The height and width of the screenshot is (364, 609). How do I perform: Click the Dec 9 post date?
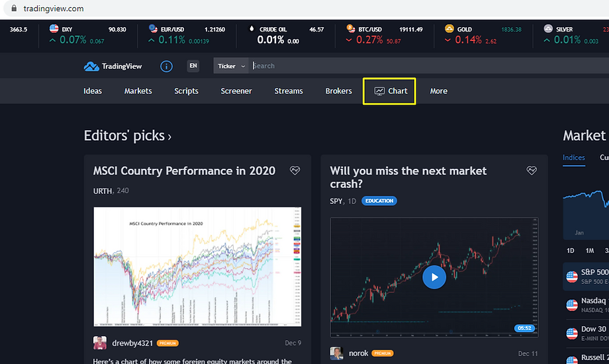click(293, 343)
